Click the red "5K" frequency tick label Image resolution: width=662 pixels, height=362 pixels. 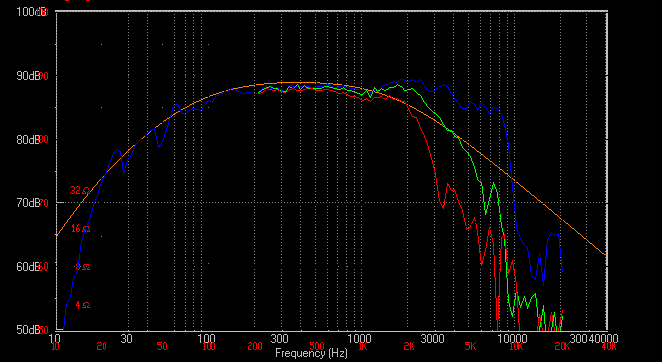[470, 347]
